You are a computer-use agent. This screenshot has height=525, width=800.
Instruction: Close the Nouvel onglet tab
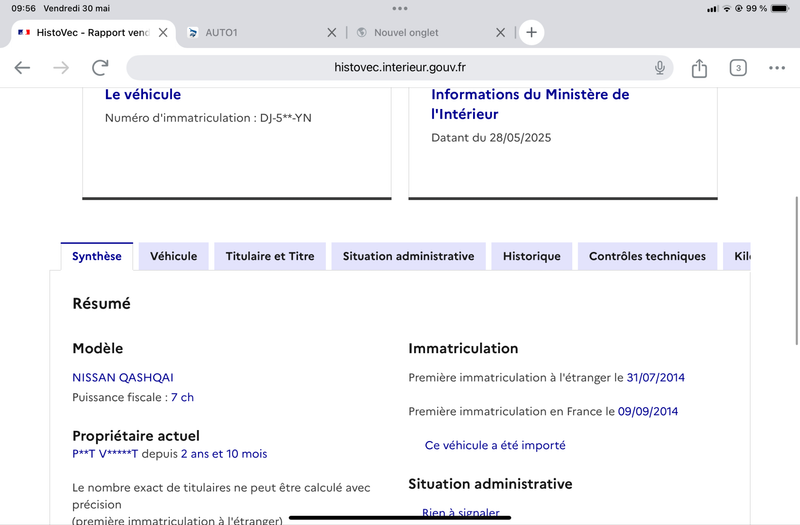pyautogui.click(x=501, y=33)
